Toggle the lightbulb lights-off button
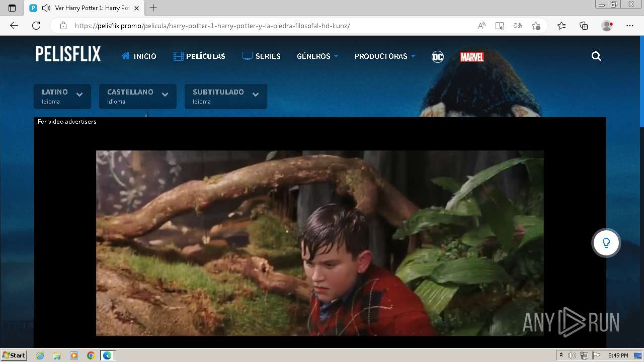The width and height of the screenshot is (644, 362). point(606,243)
